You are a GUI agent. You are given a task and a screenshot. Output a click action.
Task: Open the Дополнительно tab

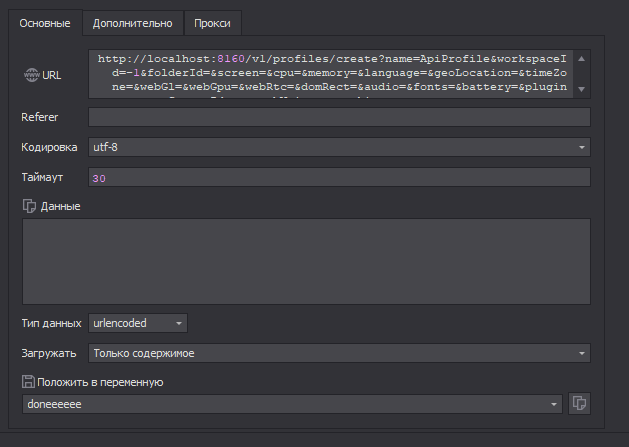tap(132, 22)
